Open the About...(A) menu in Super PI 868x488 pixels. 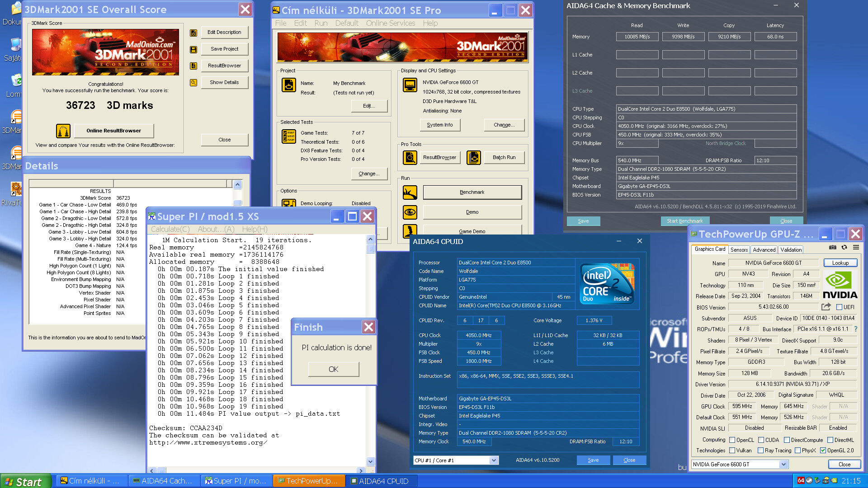coord(216,229)
